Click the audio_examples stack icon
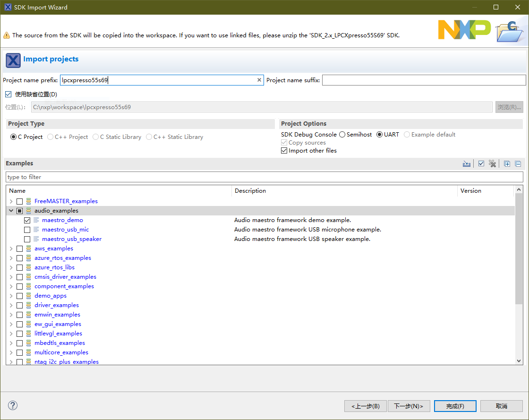 [29, 211]
